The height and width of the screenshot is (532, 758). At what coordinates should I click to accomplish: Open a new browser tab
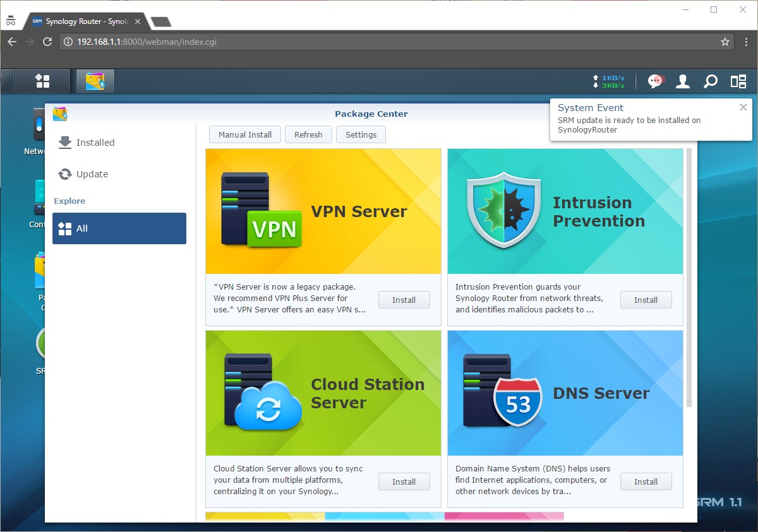161,21
